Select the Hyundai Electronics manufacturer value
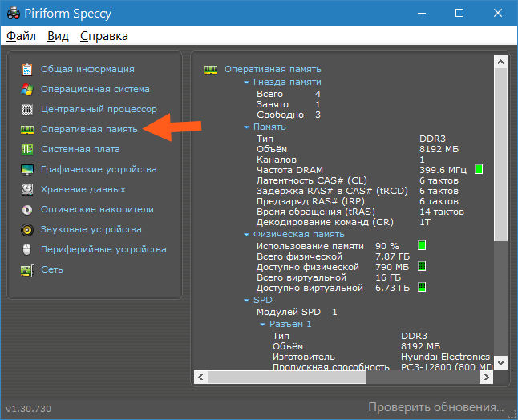 pos(445,357)
